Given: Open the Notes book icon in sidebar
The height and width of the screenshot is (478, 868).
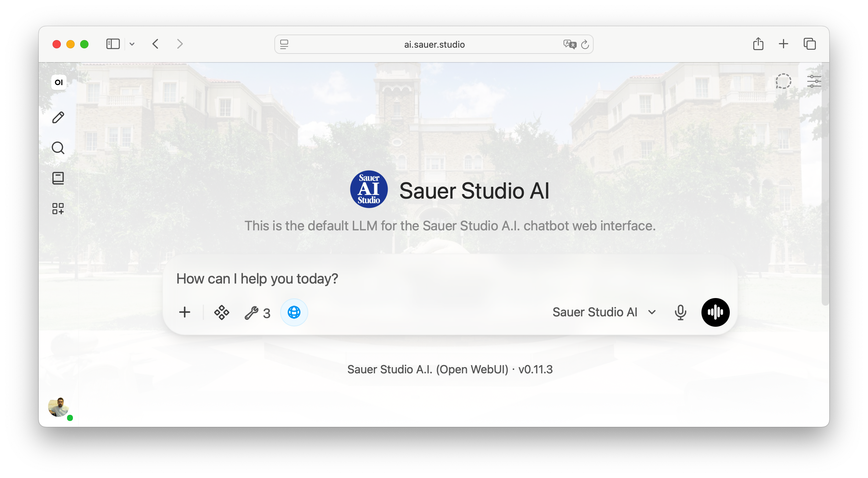Looking at the screenshot, I should tap(58, 178).
